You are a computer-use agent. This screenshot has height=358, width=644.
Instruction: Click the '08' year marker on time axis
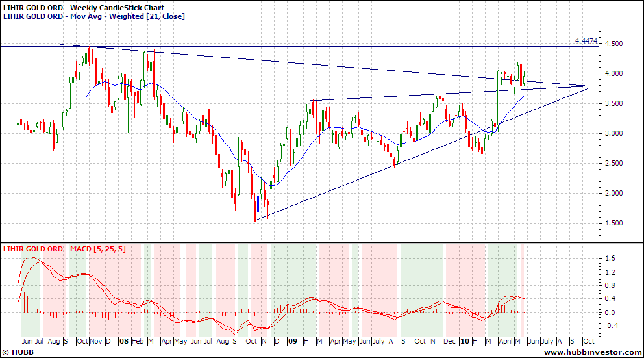pos(124,341)
